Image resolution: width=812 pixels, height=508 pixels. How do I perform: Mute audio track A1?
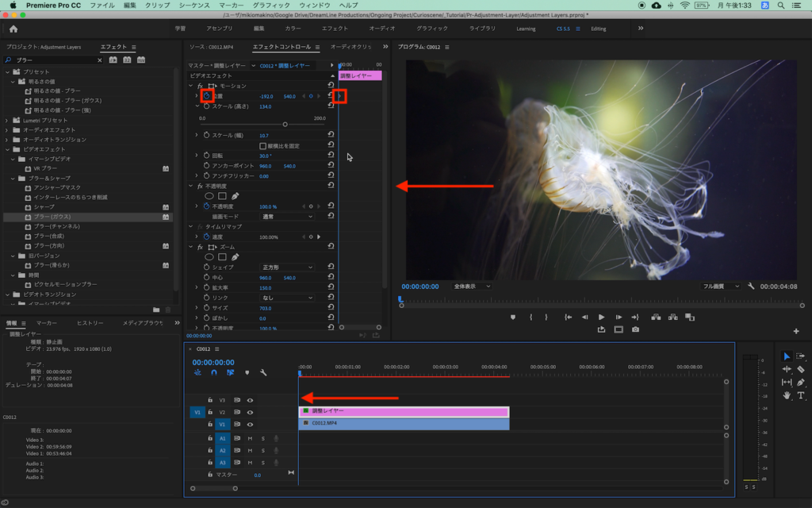point(250,438)
